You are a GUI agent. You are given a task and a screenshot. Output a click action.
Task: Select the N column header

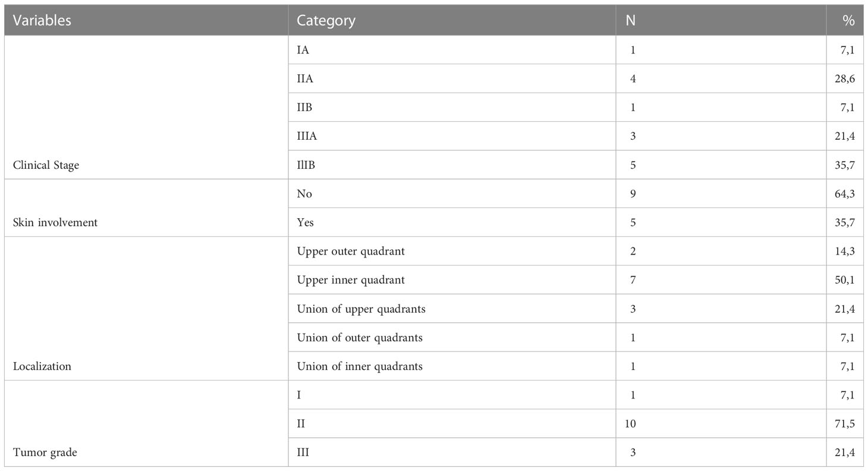tap(631, 20)
